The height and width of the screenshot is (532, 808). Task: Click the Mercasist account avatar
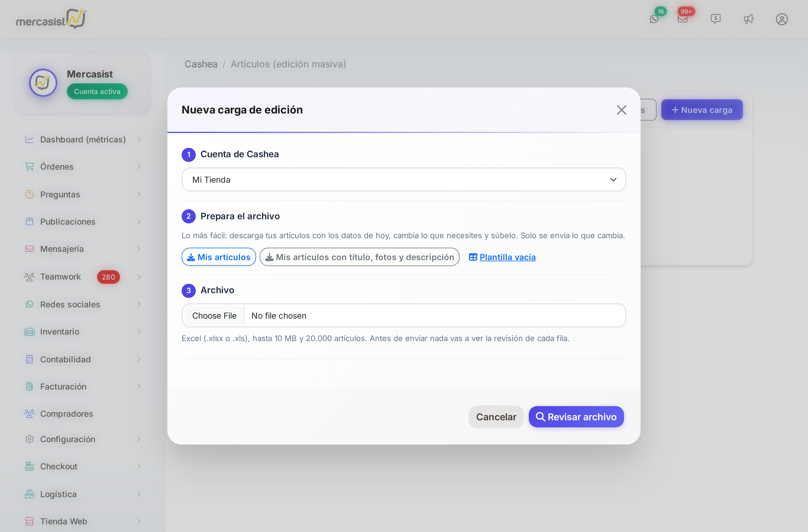coord(43,83)
